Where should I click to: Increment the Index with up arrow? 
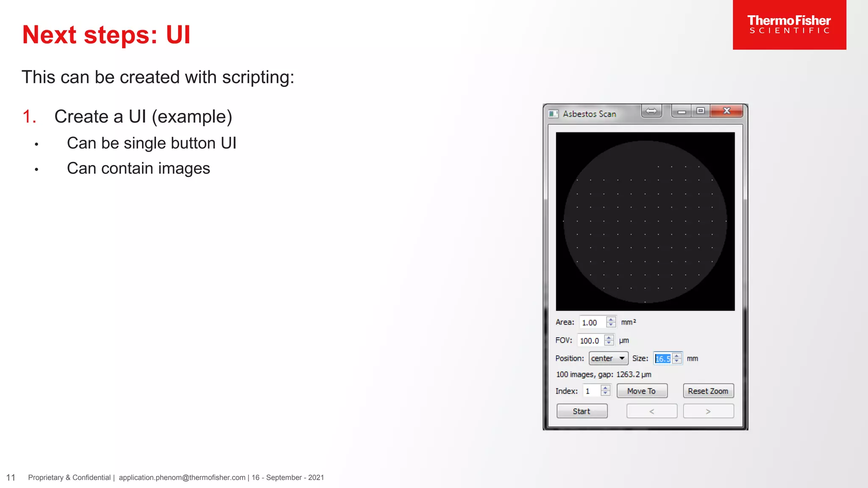coord(606,388)
